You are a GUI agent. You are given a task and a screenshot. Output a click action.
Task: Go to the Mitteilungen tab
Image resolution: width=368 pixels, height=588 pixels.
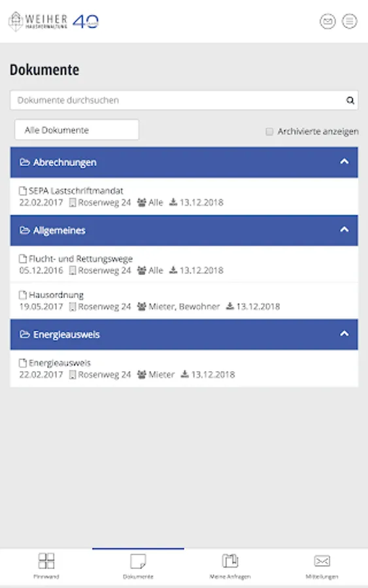pyautogui.click(x=322, y=566)
